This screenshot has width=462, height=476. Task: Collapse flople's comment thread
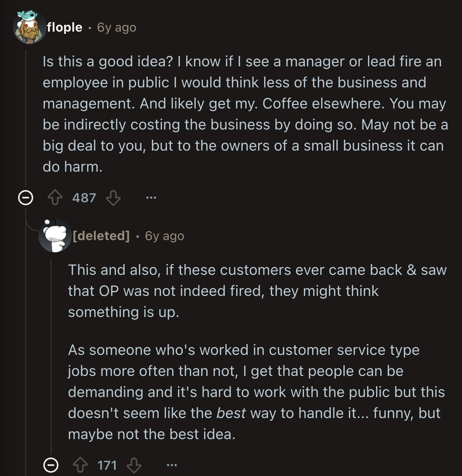coord(26,198)
